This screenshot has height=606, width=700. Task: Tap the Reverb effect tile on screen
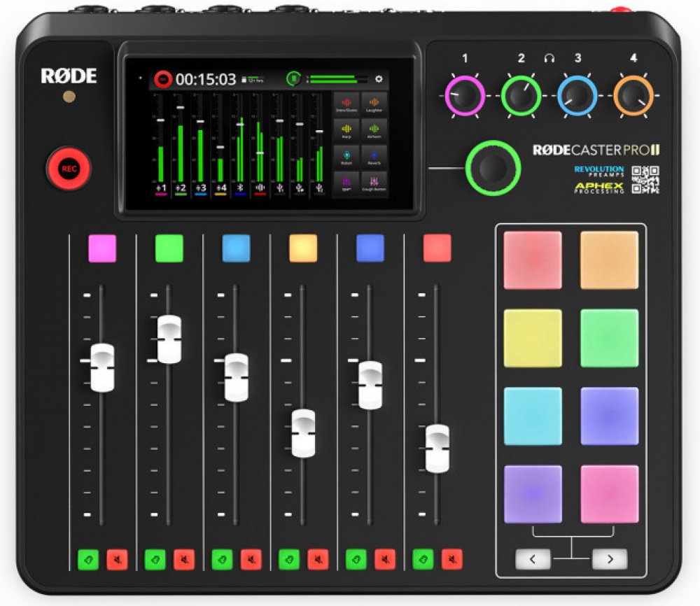coord(374,157)
